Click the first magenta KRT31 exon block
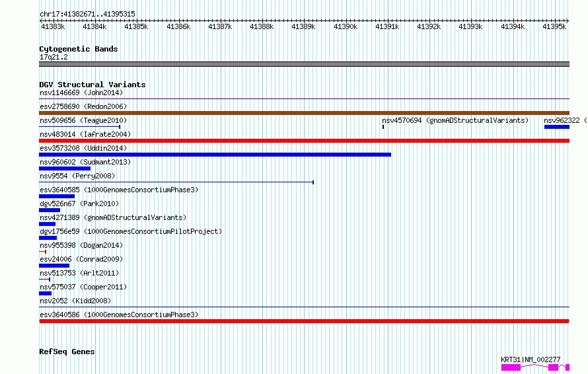 [x=511, y=367]
